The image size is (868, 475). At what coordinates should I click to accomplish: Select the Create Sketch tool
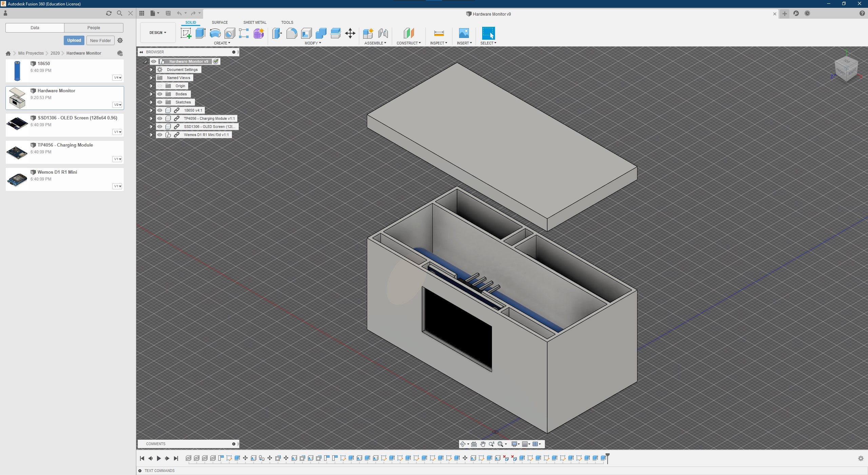[186, 33]
